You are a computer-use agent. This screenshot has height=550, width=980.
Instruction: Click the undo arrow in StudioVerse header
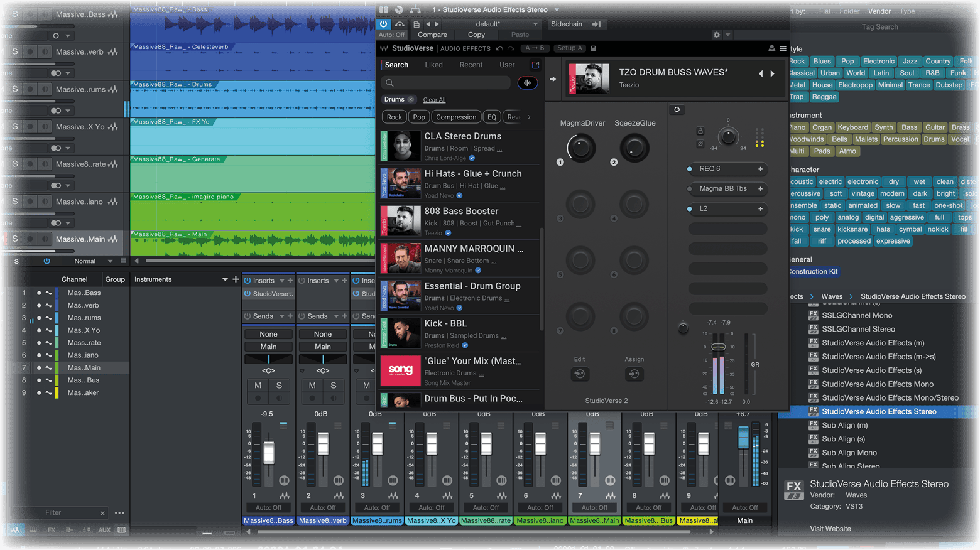pos(499,48)
